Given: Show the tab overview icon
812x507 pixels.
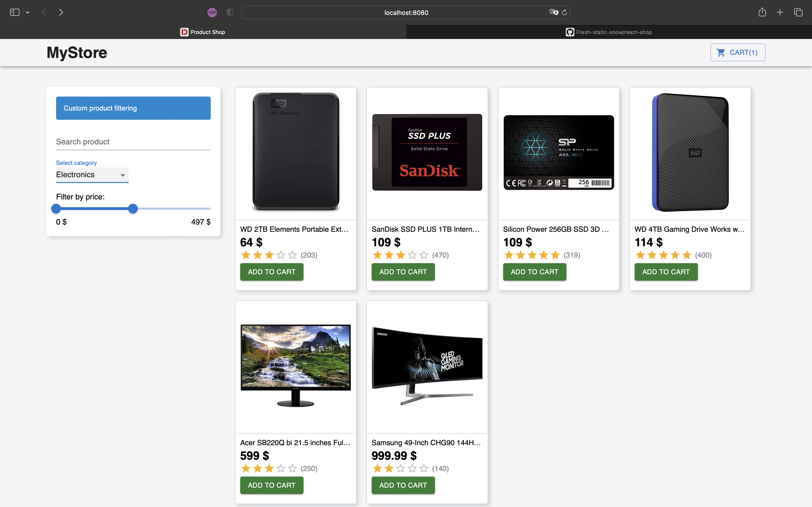Looking at the screenshot, I should [x=798, y=12].
